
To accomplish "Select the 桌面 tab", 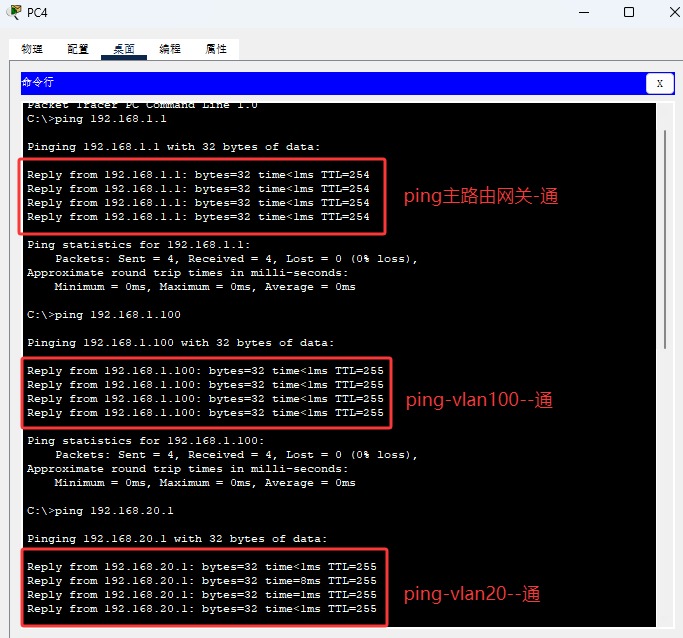I will coord(124,49).
